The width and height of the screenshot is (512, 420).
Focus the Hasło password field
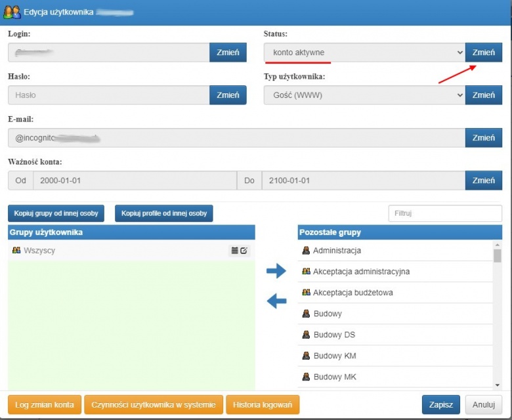109,95
